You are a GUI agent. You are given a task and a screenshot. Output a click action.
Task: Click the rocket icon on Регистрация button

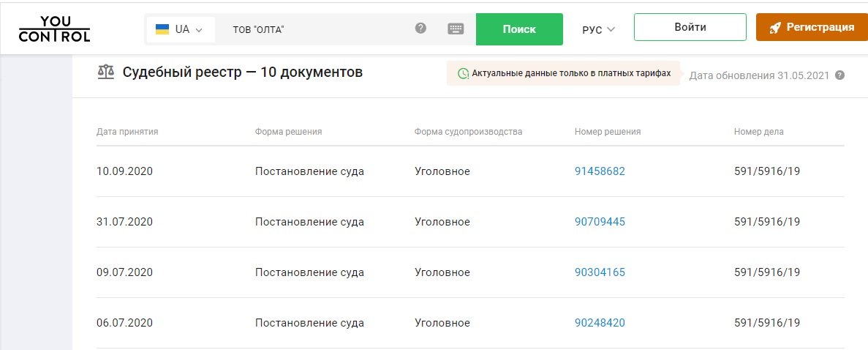tap(774, 28)
